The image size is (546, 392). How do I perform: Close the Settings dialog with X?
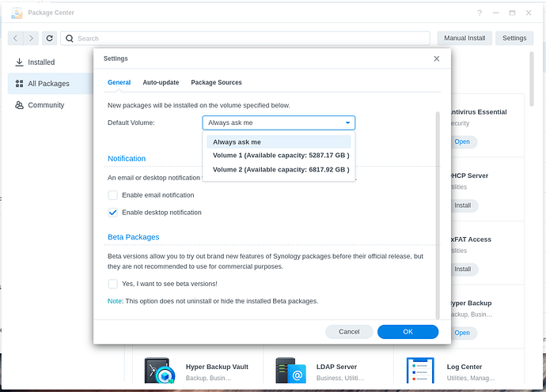coord(436,58)
